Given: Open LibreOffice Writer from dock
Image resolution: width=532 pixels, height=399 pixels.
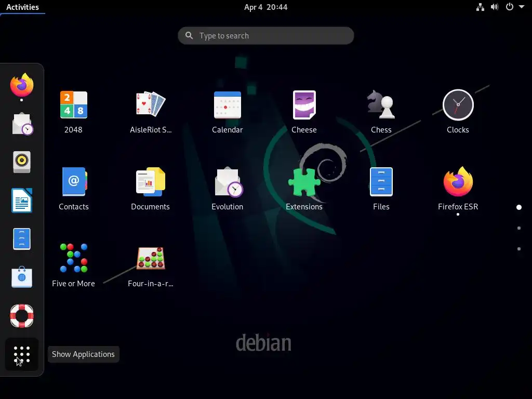Looking at the screenshot, I should 22,200.
